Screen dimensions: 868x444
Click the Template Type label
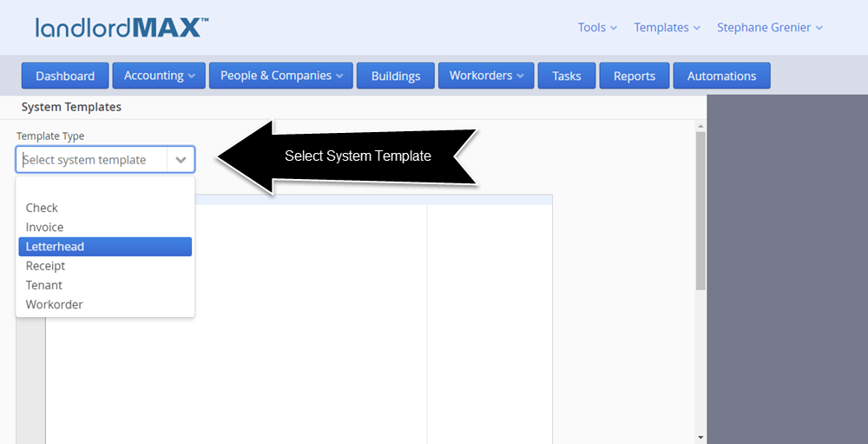pyautogui.click(x=50, y=136)
